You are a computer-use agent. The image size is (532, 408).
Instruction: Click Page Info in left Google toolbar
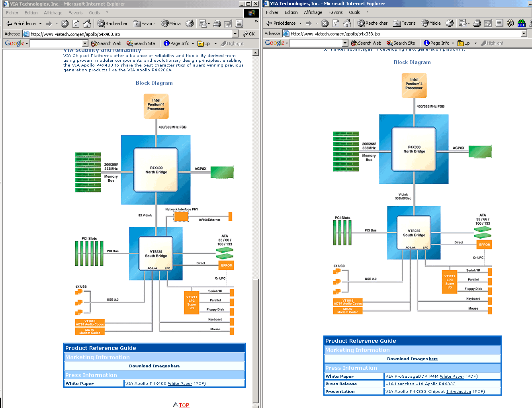click(176, 43)
